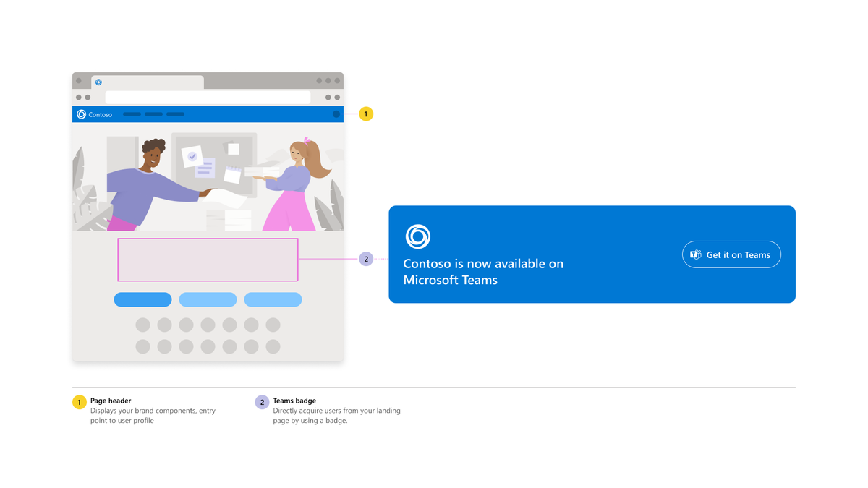
Task: Click the middle light blue button
Action: [x=208, y=299]
